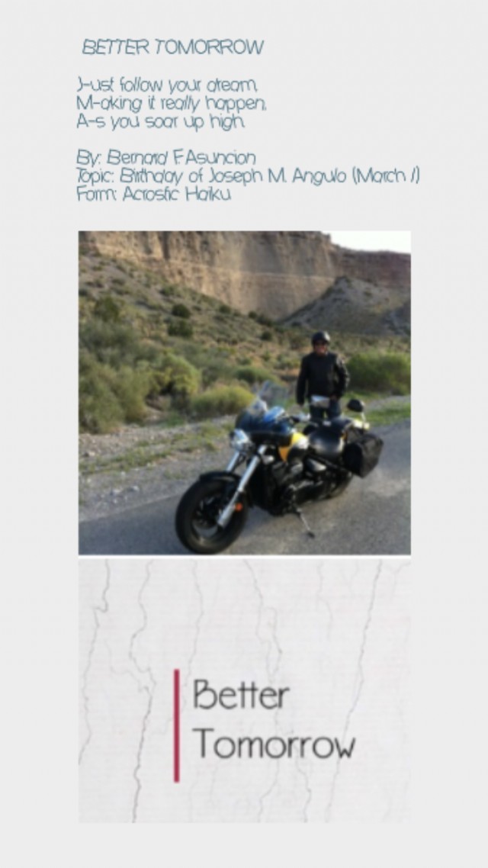Click the red vertical bar accent

click(x=176, y=725)
